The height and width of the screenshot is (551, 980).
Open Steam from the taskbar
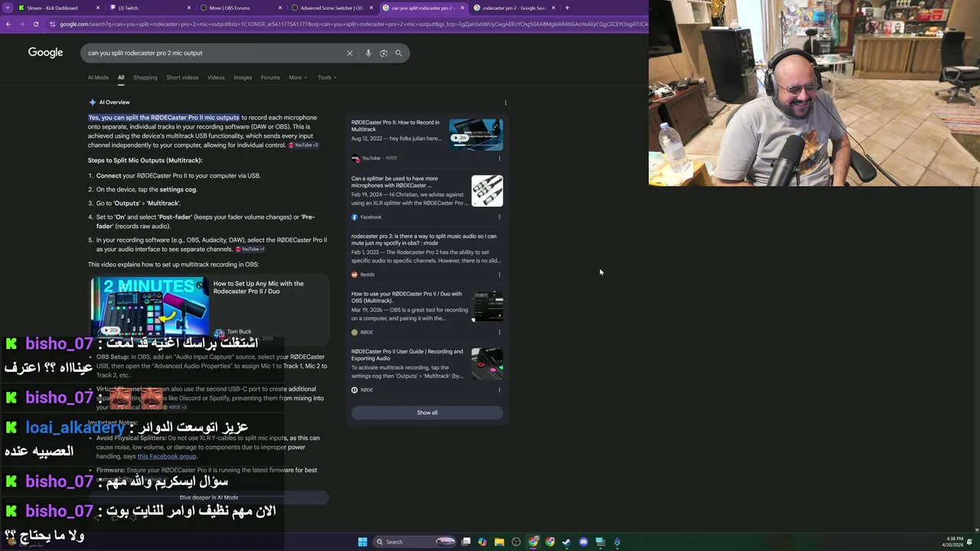pyautogui.click(x=567, y=542)
